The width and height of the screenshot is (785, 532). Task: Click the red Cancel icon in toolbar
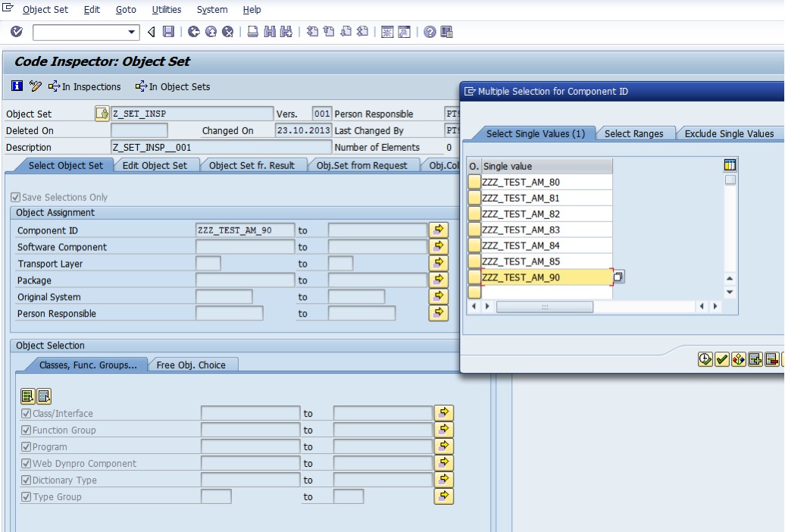click(228, 32)
